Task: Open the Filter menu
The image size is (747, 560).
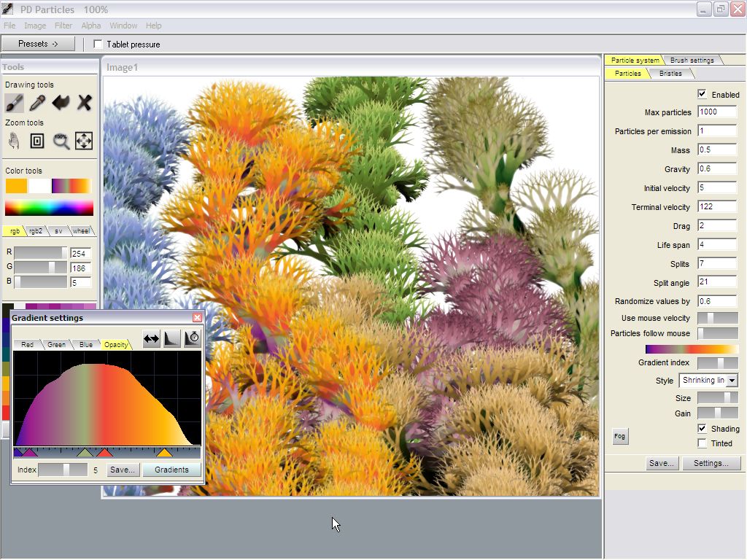Action: click(63, 26)
